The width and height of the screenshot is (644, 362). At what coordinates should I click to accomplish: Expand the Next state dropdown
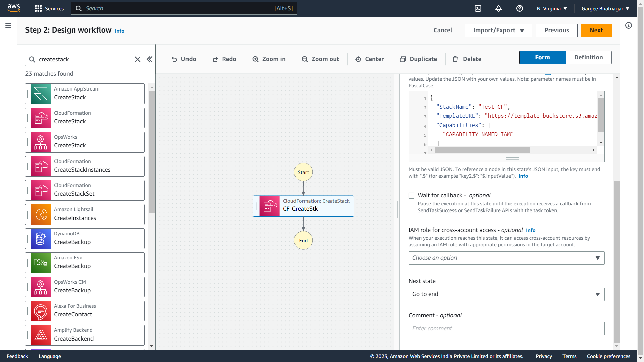point(506,294)
